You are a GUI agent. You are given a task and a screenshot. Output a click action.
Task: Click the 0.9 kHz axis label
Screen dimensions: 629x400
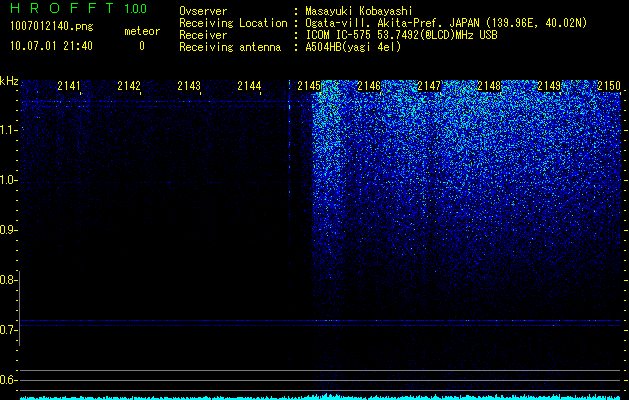click(x=7, y=230)
